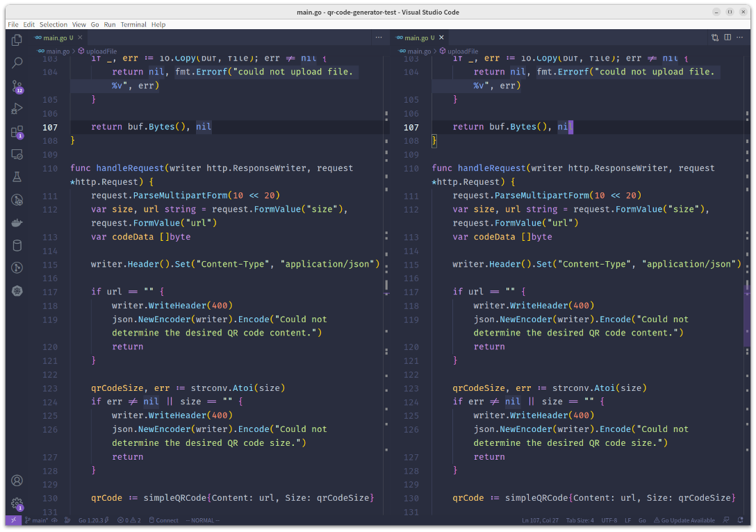Open the Edit menu

(29, 24)
